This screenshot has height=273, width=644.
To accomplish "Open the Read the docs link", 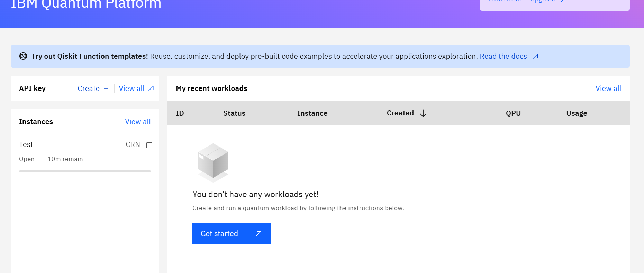I will click(x=503, y=56).
